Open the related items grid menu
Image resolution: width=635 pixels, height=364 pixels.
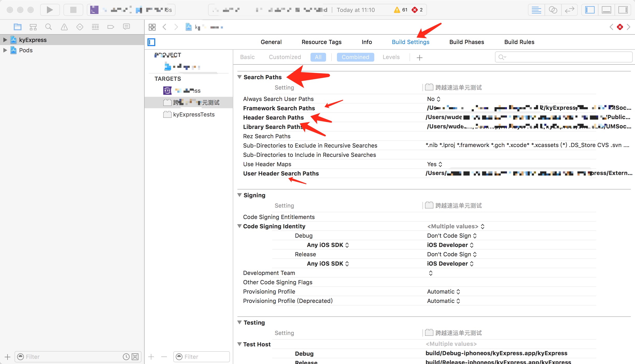point(152,27)
